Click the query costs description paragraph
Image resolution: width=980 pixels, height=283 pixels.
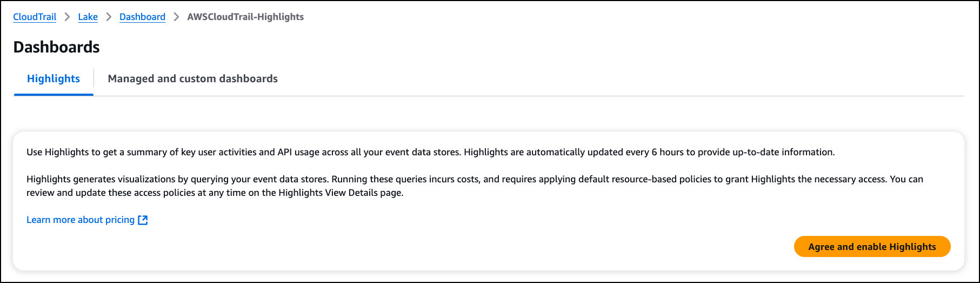tap(475, 186)
